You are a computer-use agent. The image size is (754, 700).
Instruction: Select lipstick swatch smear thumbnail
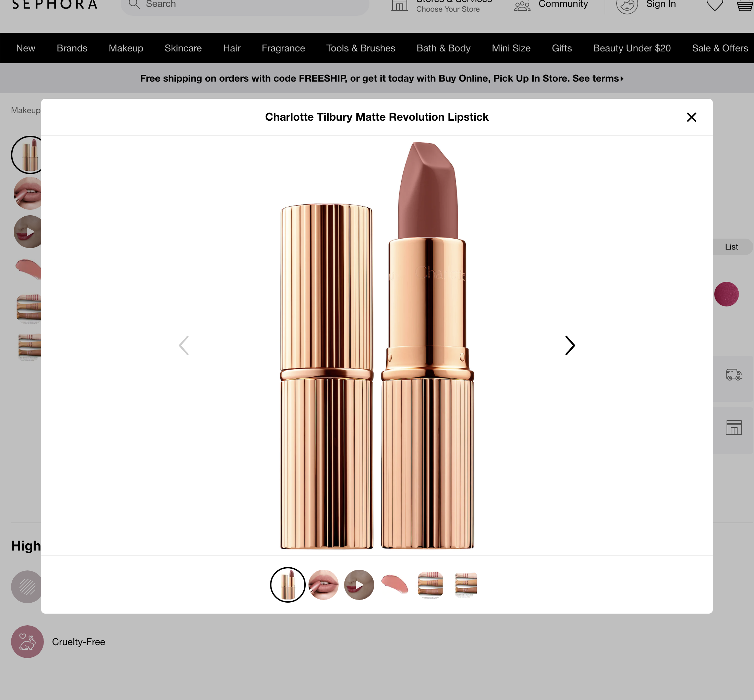click(x=394, y=585)
